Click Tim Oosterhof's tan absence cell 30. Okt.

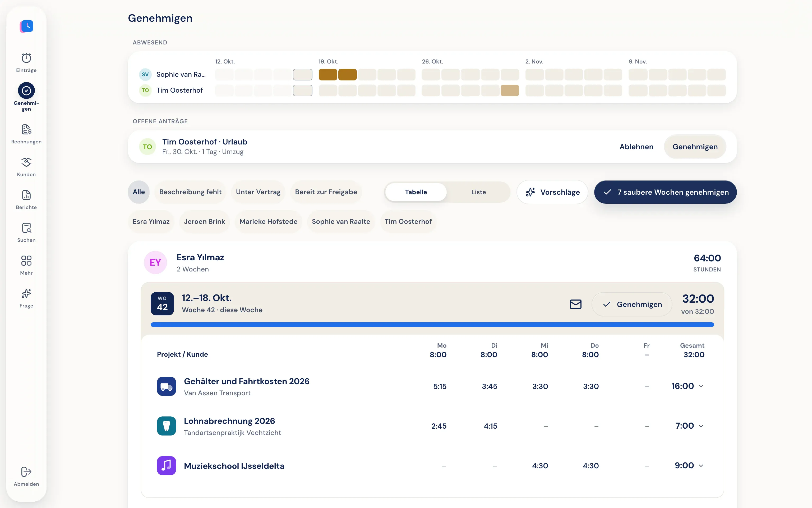coord(510,90)
